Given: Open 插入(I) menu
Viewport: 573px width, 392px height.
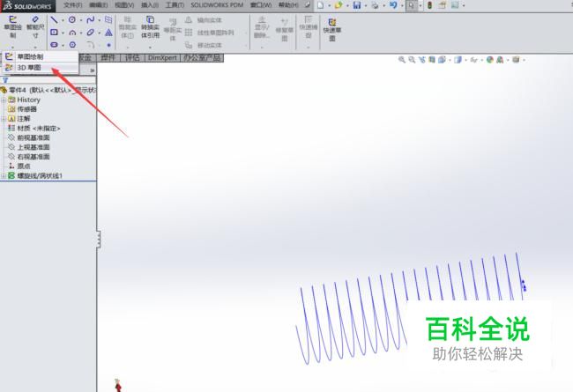Looking at the screenshot, I should [150, 5].
